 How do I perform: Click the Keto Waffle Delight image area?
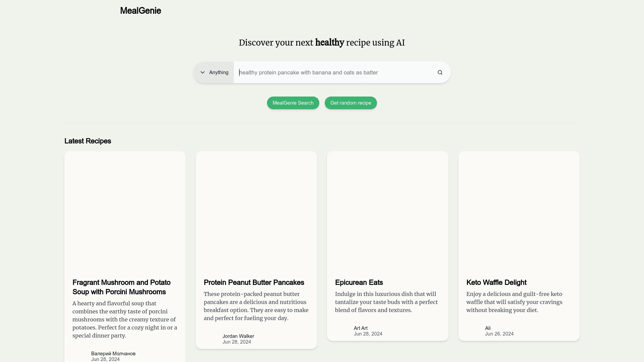point(519,211)
